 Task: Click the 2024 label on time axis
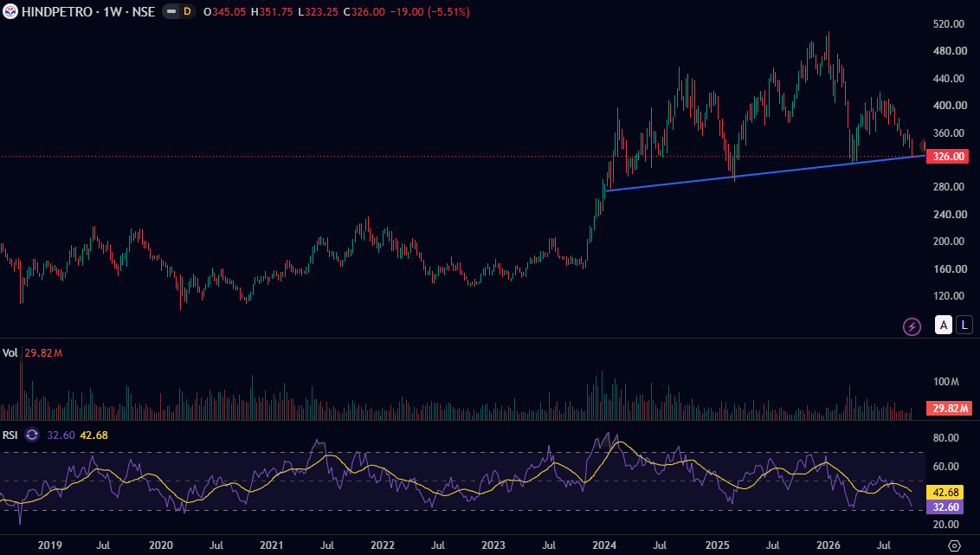coord(604,545)
